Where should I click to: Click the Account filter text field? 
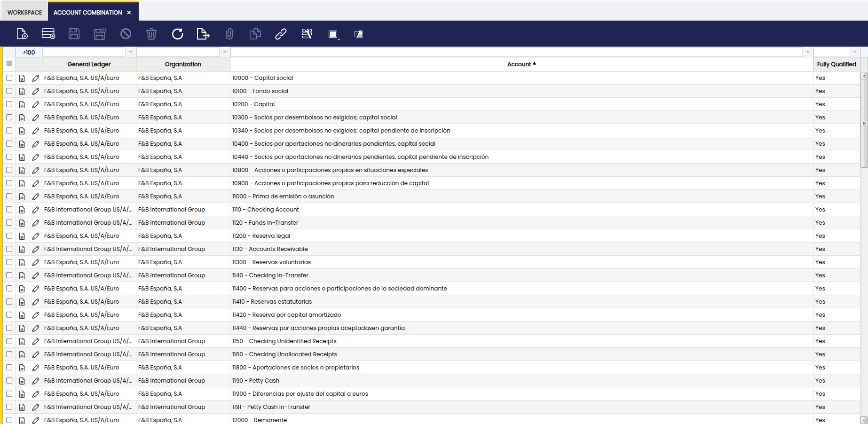516,52
